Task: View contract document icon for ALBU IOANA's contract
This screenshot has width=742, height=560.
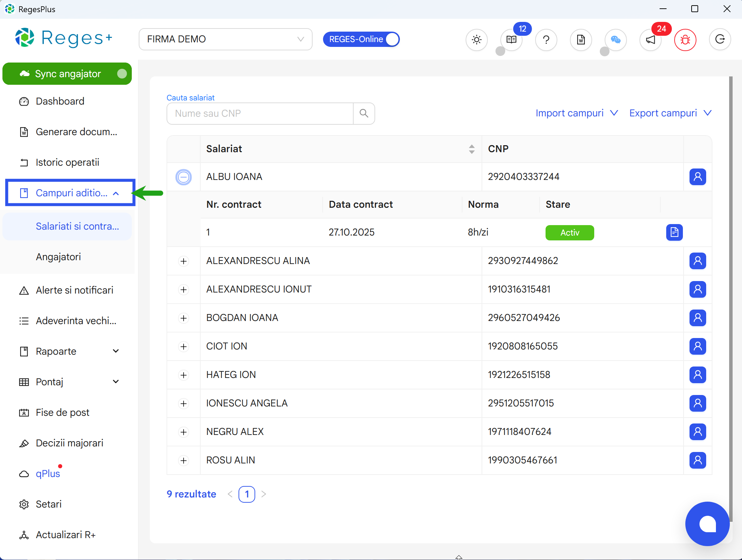Action: (675, 232)
